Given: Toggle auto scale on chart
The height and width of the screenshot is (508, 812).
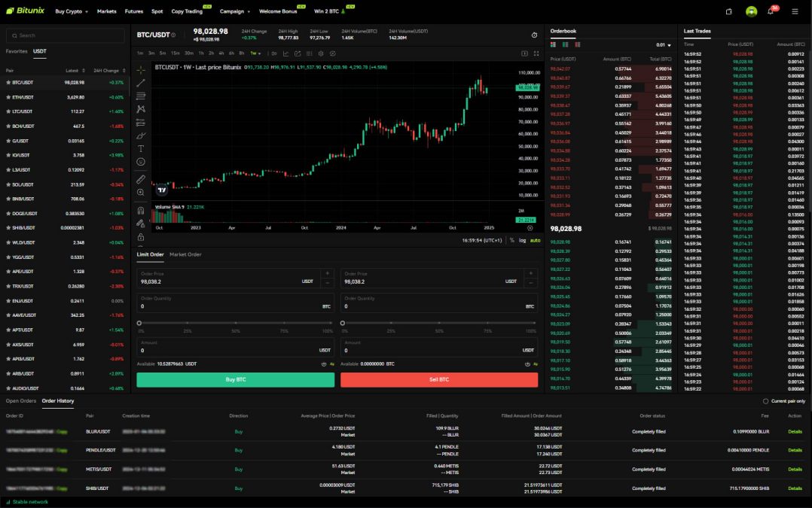Looking at the screenshot, I should pyautogui.click(x=535, y=240).
